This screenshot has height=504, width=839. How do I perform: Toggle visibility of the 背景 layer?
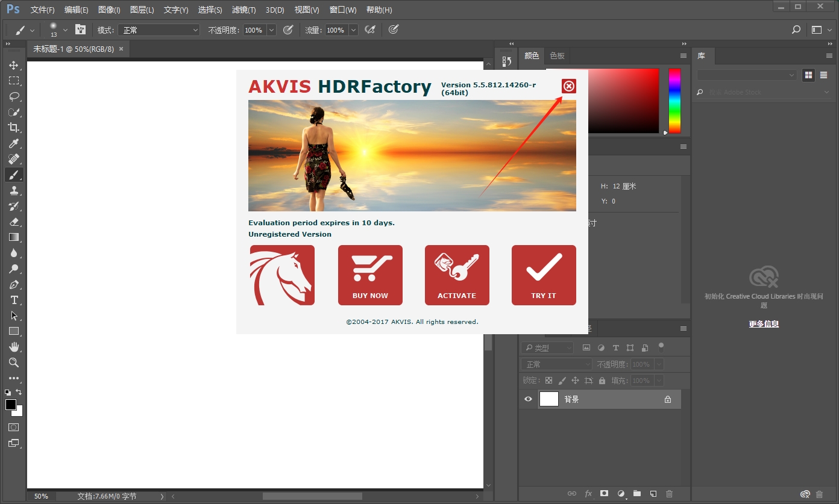pyautogui.click(x=529, y=399)
